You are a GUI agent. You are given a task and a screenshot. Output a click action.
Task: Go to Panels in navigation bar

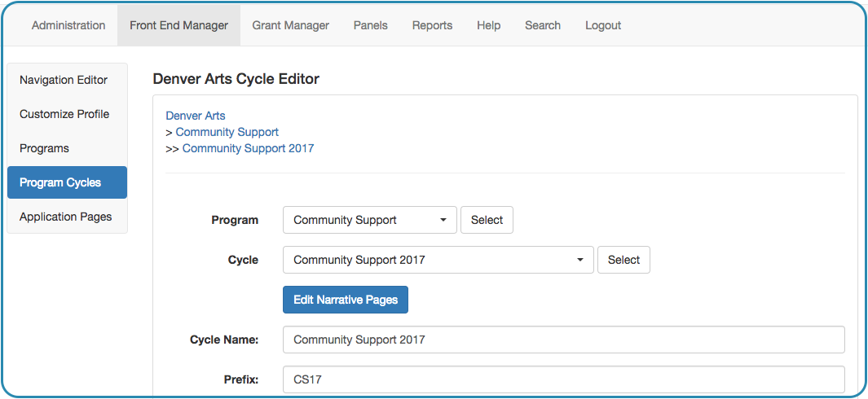(x=370, y=25)
